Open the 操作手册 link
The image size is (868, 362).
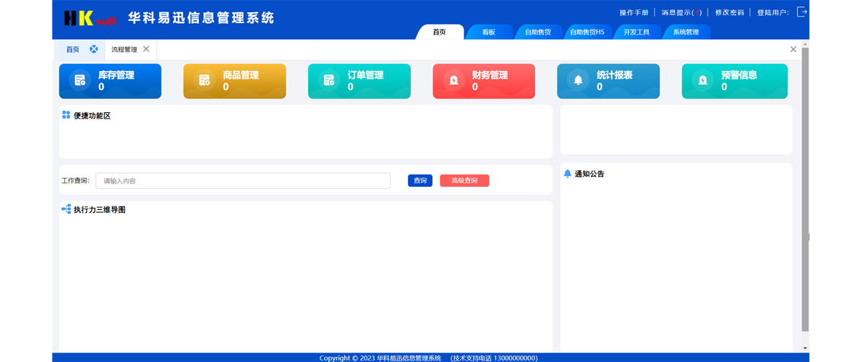pyautogui.click(x=634, y=12)
